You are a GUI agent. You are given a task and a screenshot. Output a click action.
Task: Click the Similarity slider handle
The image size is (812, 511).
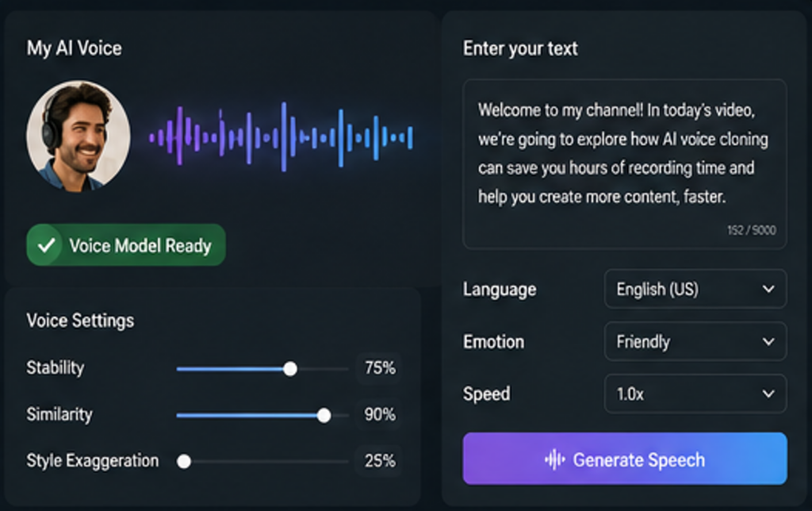(x=324, y=415)
